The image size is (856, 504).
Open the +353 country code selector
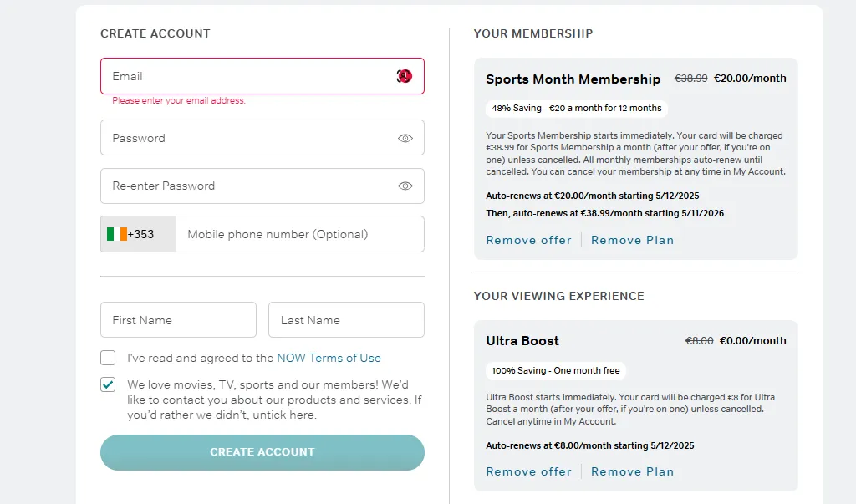pyautogui.click(x=139, y=234)
